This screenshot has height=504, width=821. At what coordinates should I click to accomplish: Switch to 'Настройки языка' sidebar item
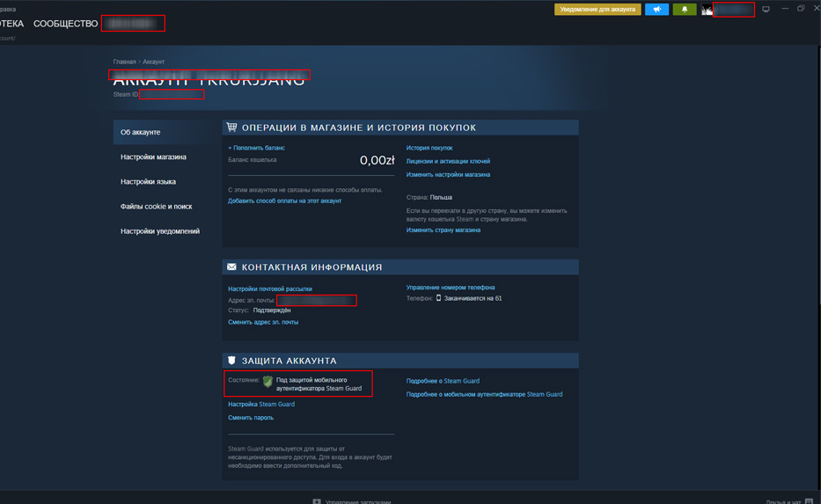[148, 181]
